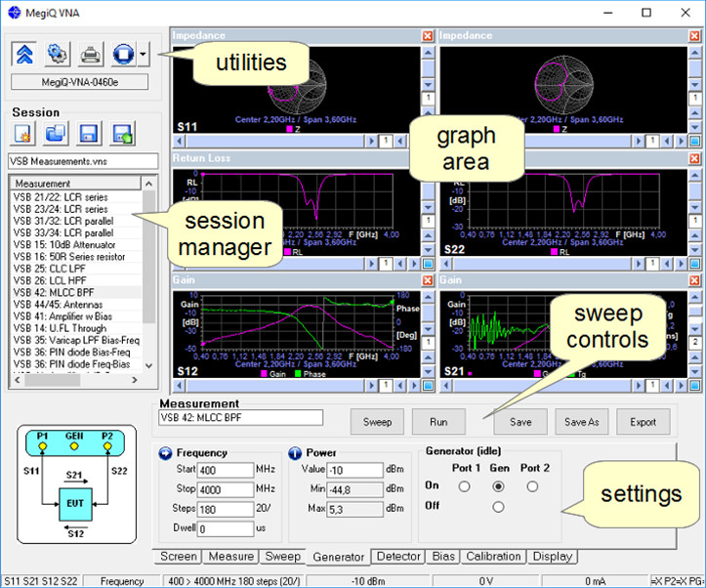Switch to the Measure tab
This screenshot has height=588, width=706.
pyautogui.click(x=231, y=557)
